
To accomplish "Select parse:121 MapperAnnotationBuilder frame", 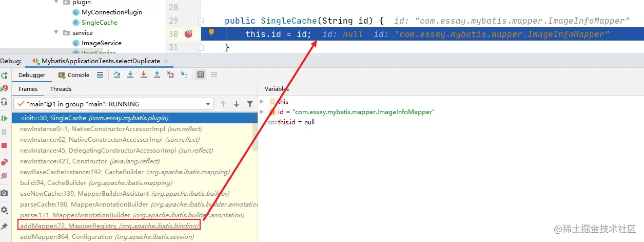I will pyautogui.click(x=134, y=215).
